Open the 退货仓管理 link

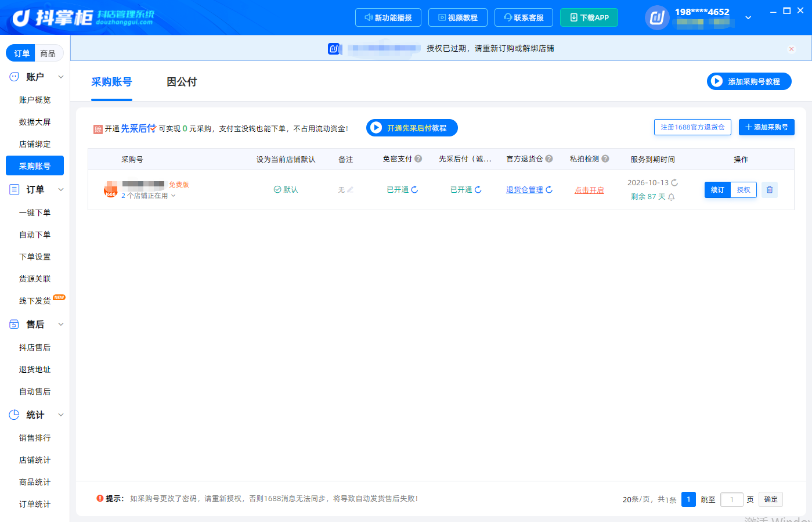point(525,190)
